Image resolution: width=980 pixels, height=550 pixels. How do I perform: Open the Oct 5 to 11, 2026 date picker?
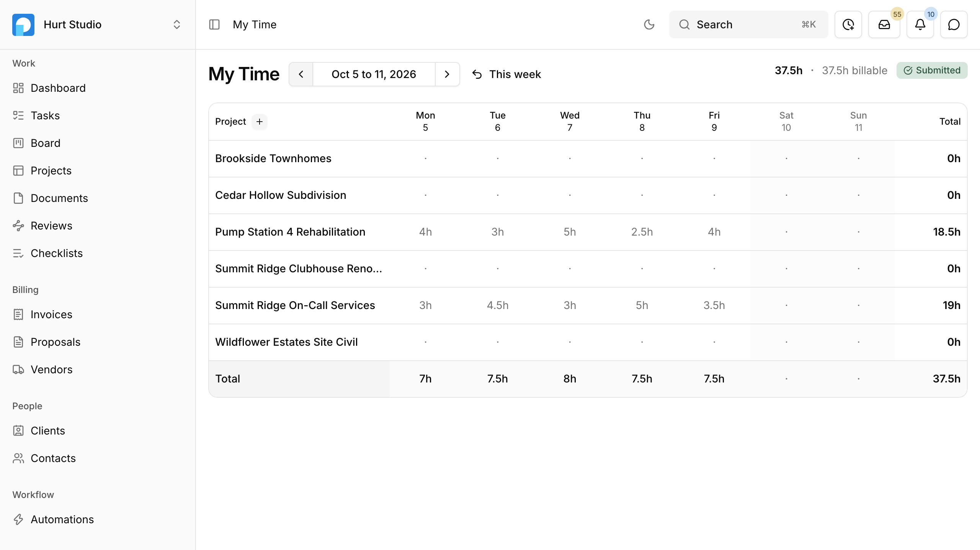(374, 74)
